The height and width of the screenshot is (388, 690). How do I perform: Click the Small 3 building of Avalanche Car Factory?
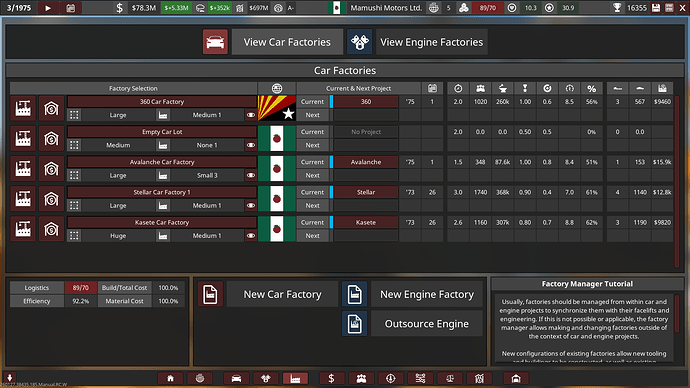tap(207, 175)
